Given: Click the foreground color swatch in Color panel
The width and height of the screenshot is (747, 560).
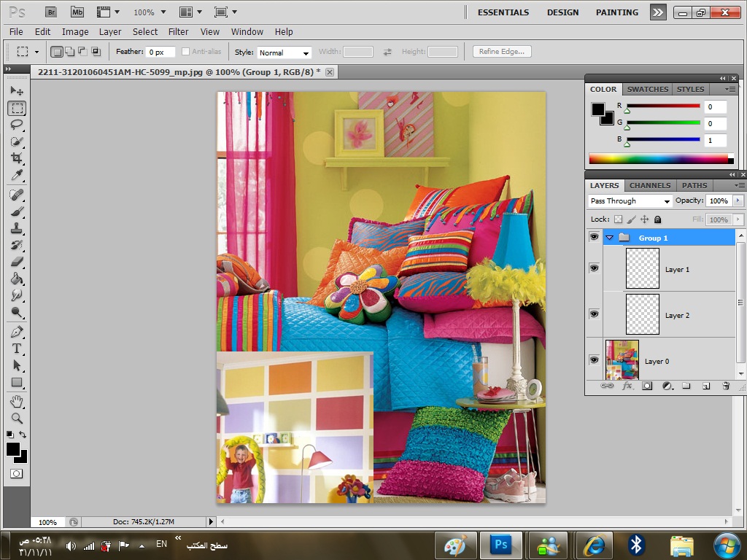Looking at the screenshot, I should (598, 109).
